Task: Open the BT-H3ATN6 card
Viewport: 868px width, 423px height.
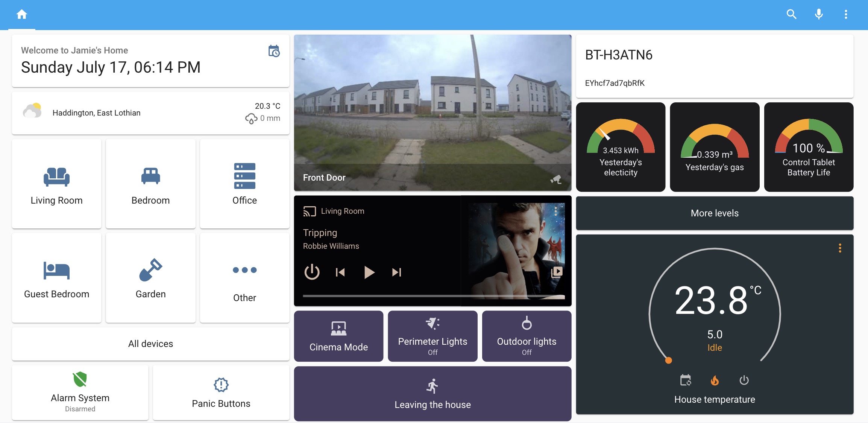Action: (715, 66)
